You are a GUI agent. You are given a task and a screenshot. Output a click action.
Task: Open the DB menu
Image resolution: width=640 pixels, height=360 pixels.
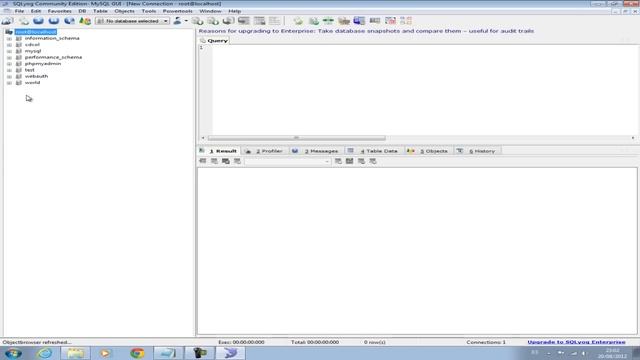point(82,11)
